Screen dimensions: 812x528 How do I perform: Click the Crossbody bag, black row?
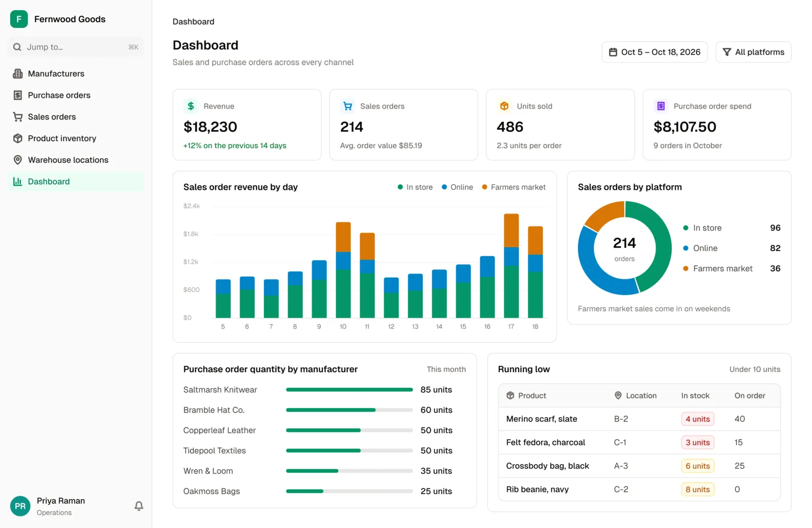tap(639, 466)
